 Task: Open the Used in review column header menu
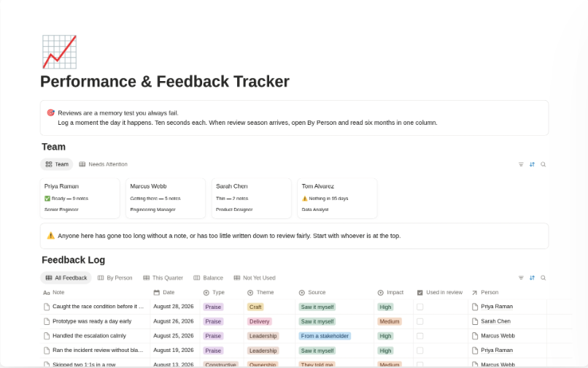tap(441, 292)
